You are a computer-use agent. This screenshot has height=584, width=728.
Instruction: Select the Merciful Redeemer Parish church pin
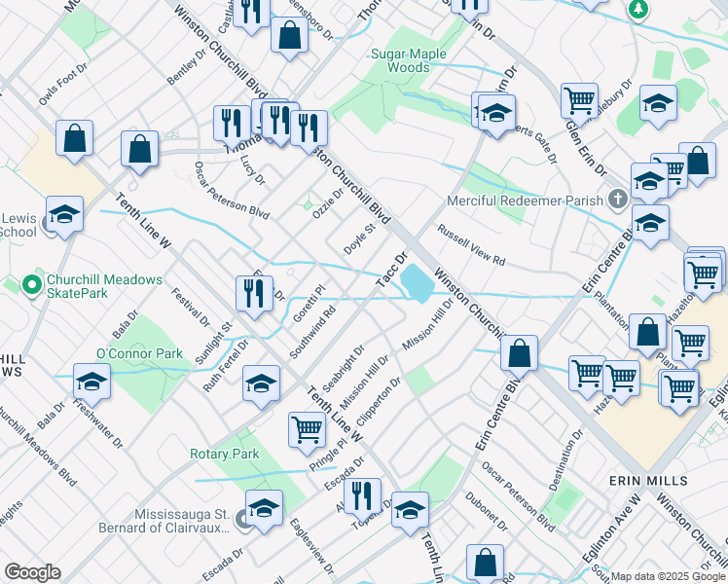click(618, 201)
